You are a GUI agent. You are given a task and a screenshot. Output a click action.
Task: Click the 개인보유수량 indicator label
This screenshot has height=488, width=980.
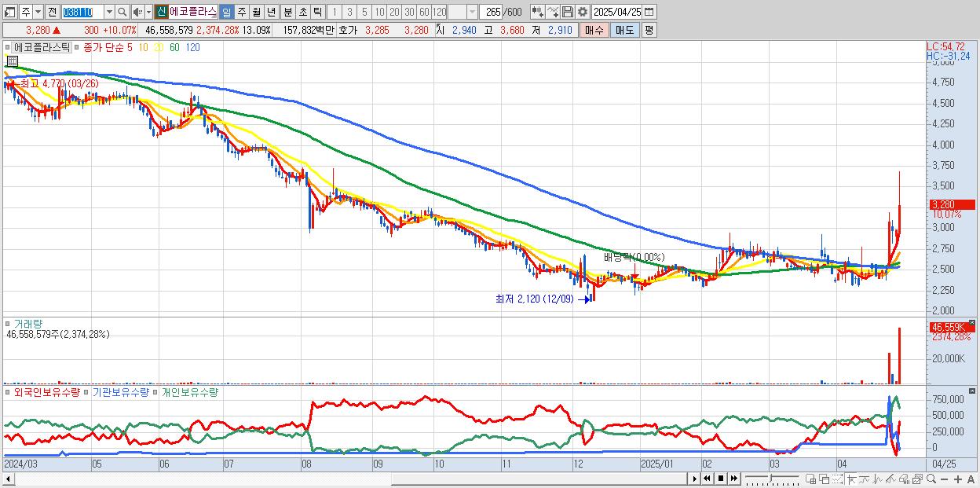(189, 391)
